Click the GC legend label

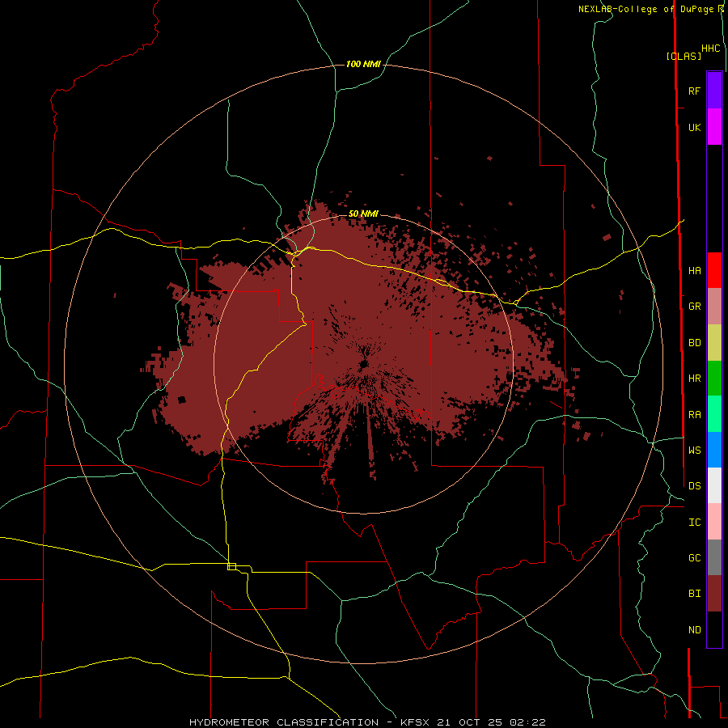point(694,558)
